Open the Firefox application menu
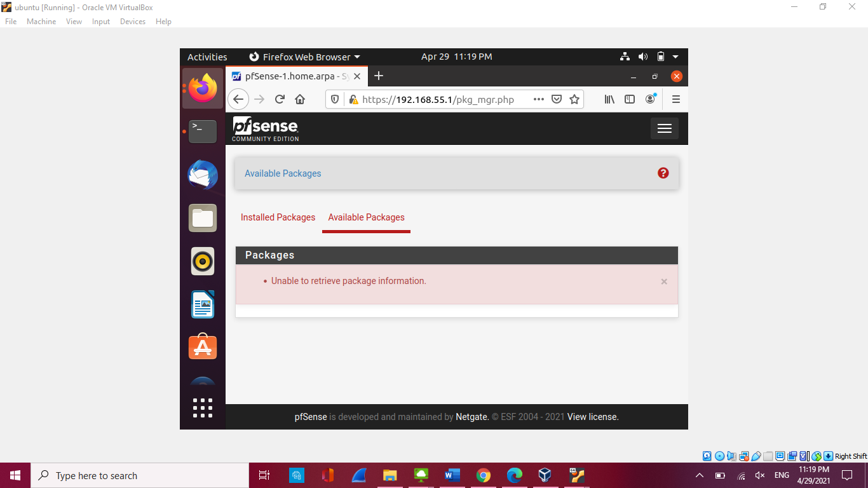Screen dimensions: 868x488 click(676, 99)
